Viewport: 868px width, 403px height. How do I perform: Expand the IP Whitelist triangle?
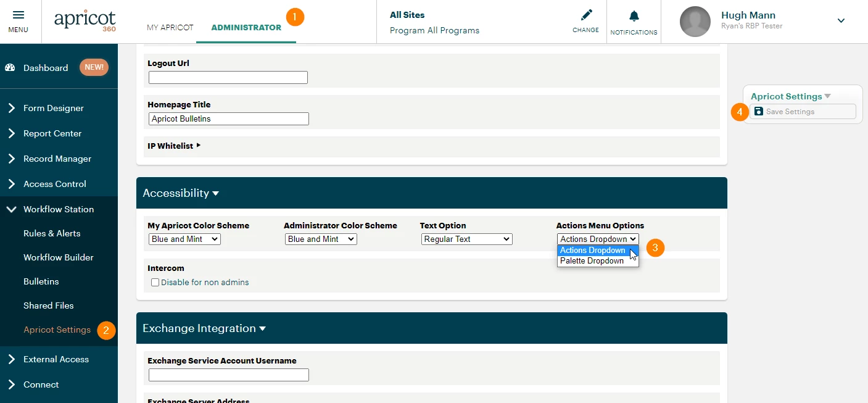(199, 146)
